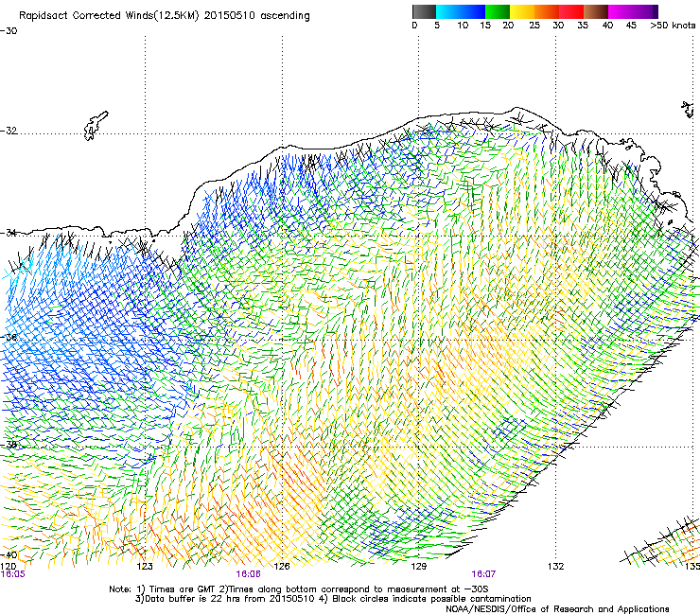Click the latitude label '-30'
Image resolution: width=700 pixels, height=615 pixels.
pyautogui.click(x=9, y=31)
